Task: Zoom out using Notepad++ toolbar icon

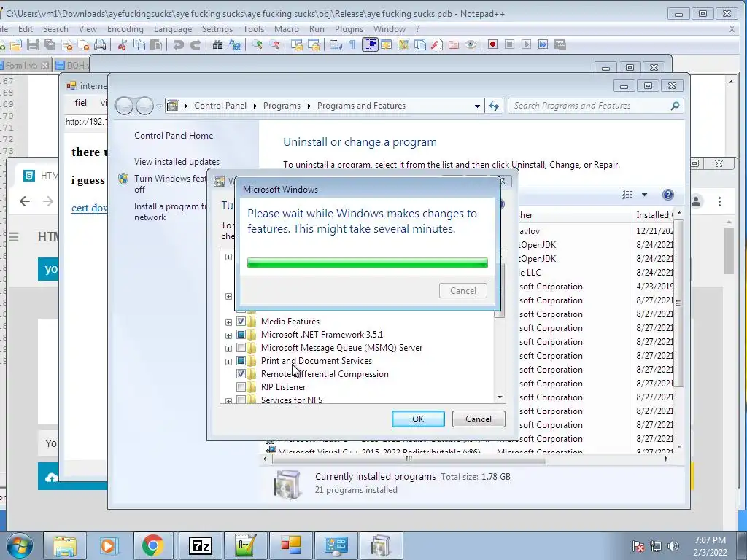Action: click(x=274, y=44)
